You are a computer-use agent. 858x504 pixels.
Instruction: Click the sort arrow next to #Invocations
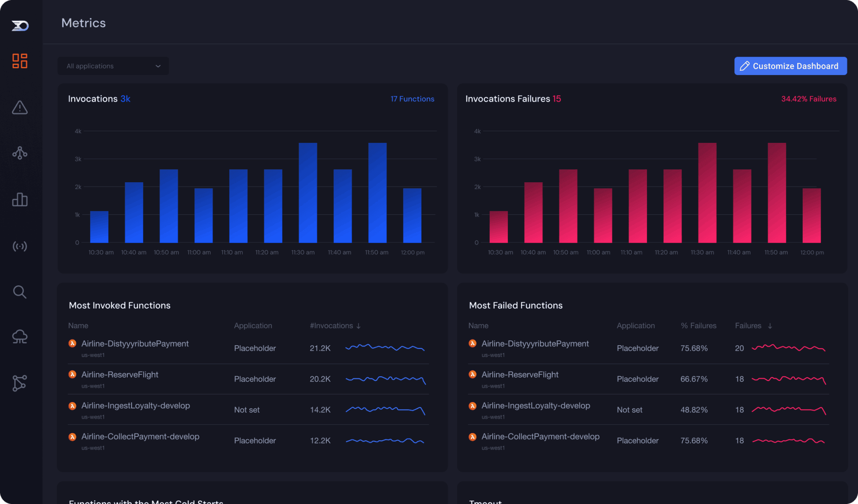click(359, 326)
